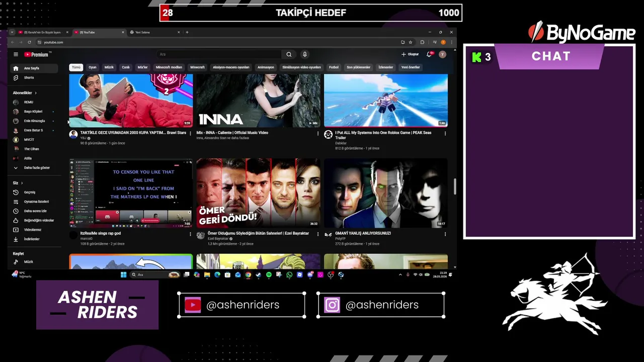Open the account avatar menu
This screenshot has width=644, height=362.
(442, 54)
